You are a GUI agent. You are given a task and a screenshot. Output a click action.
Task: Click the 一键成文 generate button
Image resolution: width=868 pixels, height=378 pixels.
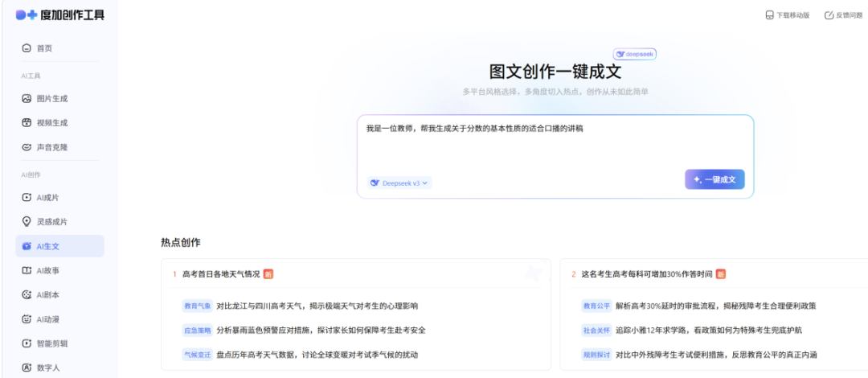(x=714, y=179)
